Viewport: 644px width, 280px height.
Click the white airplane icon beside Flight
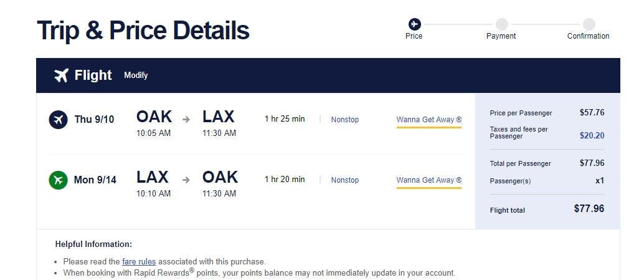coord(61,75)
